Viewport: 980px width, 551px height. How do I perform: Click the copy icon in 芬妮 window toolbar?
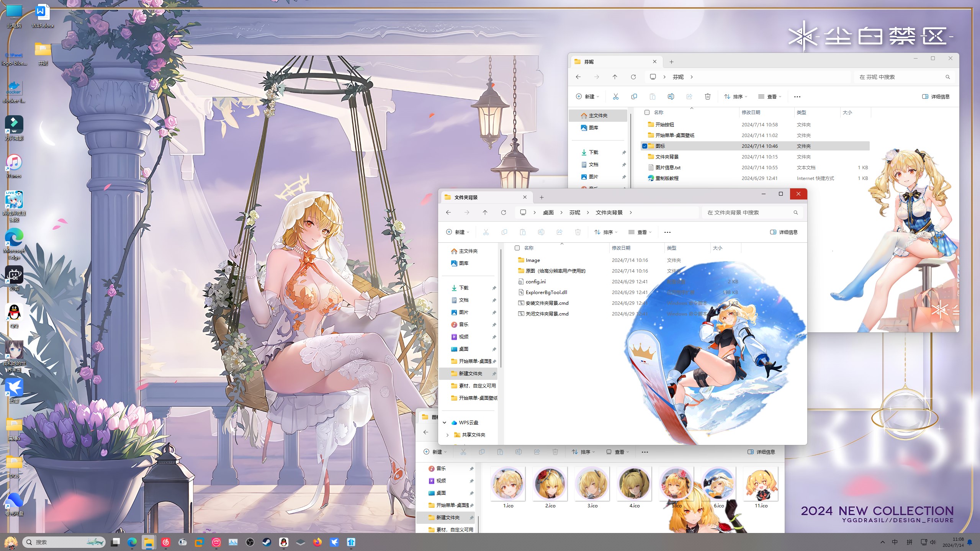tap(634, 96)
